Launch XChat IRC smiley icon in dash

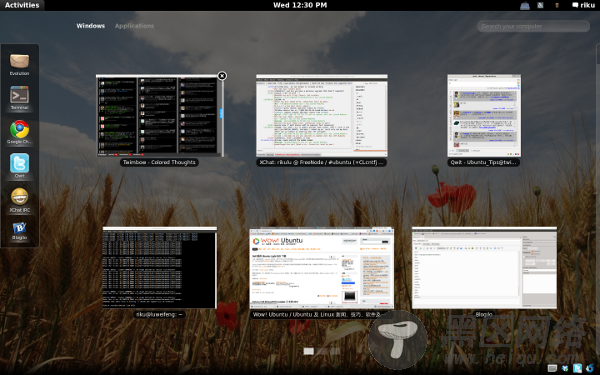20,200
